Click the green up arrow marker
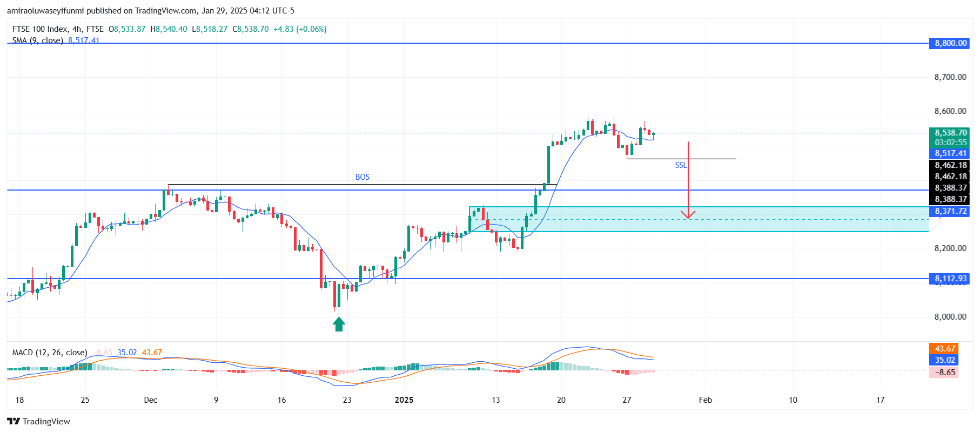This screenshot has height=433, width=980. (339, 324)
